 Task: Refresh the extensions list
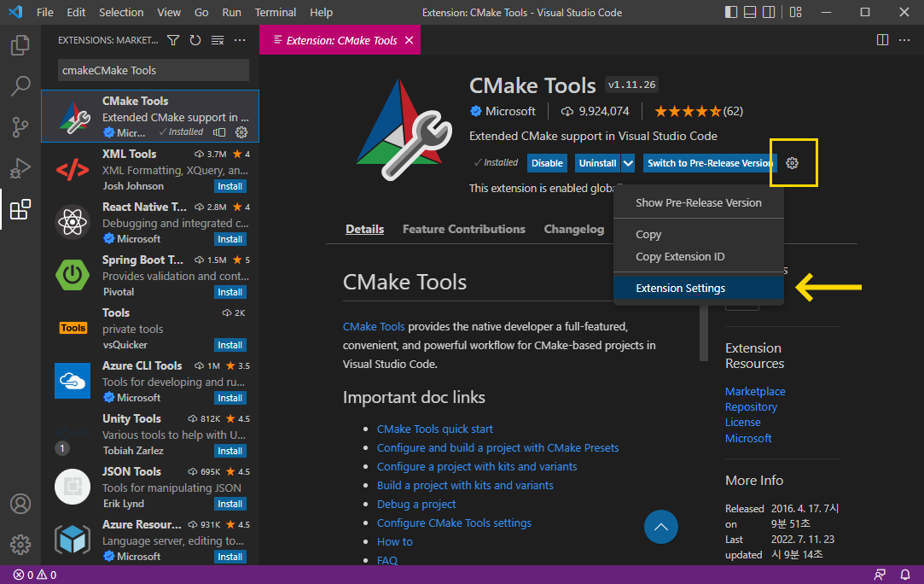click(x=195, y=40)
